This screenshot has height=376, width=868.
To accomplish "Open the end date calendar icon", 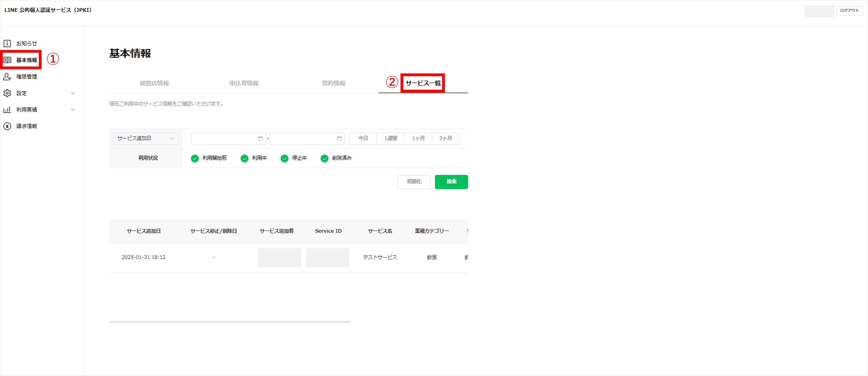I will pos(339,138).
